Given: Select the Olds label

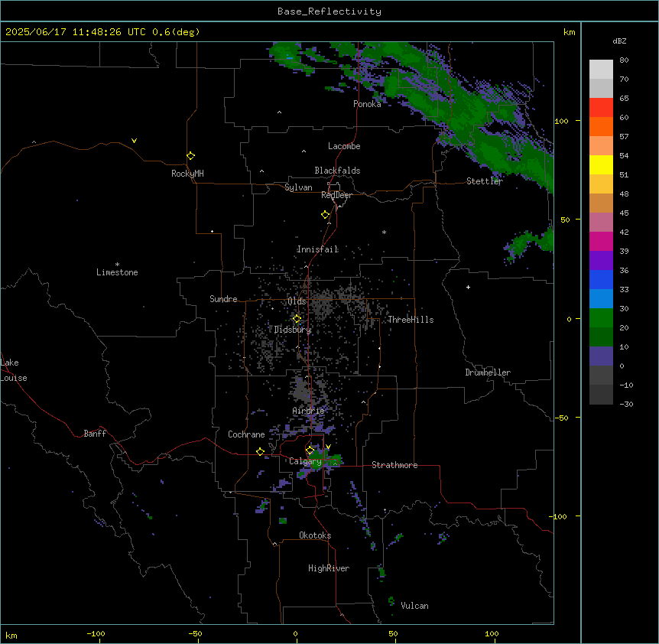Looking at the screenshot, I should point(297,301).
